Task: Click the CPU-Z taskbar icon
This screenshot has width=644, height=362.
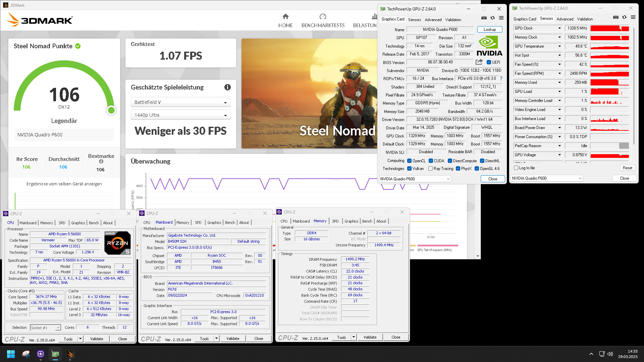Action: 41,354
